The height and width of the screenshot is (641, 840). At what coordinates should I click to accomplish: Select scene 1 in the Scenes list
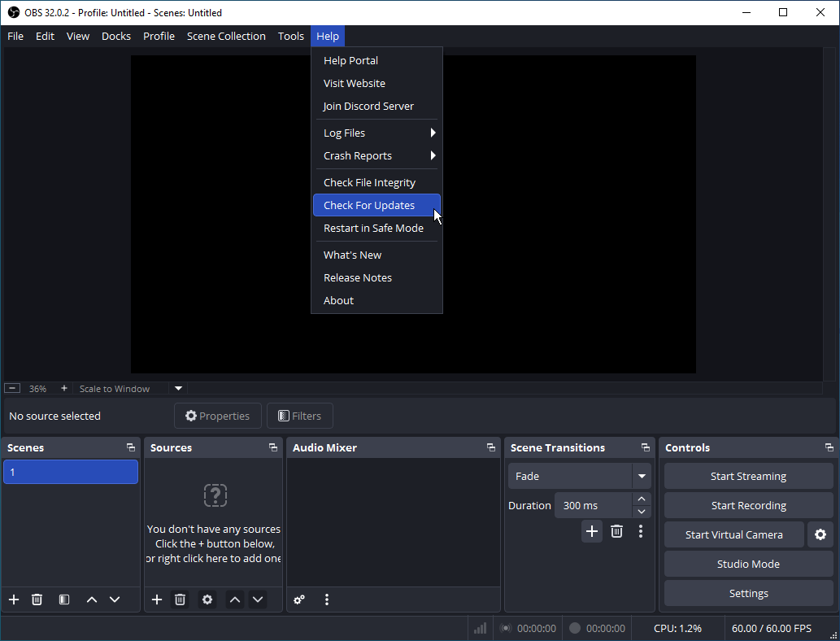coord(70,471)
